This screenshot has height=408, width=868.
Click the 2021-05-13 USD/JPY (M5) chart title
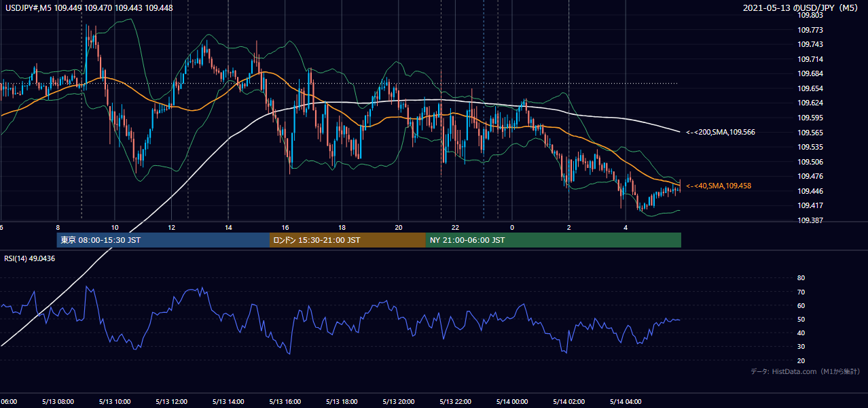coord(801,8)
